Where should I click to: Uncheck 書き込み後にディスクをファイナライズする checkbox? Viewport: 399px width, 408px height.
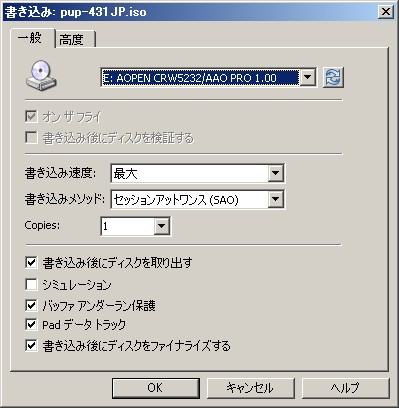pyautogui.click(x=31, y=345)
